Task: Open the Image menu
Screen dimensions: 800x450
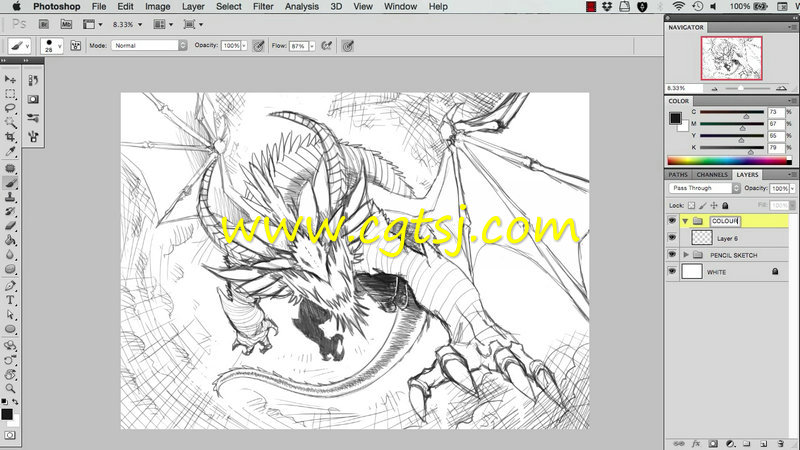Action: click(x=158, y=7)
